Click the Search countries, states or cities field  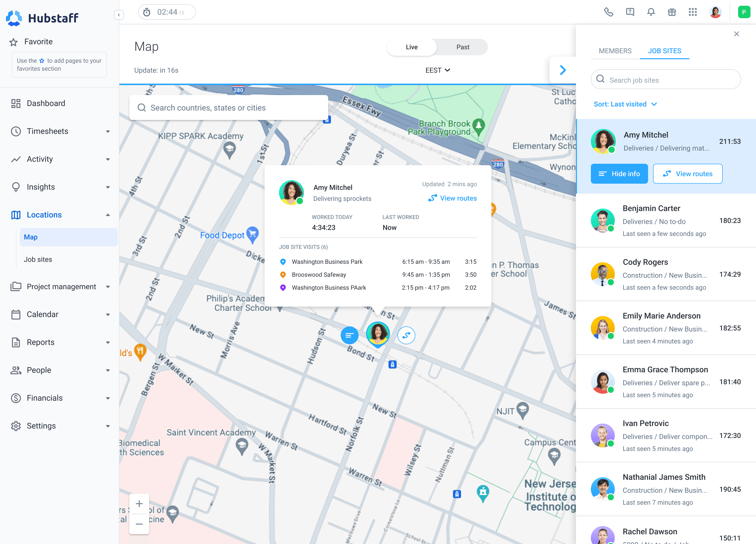(229, 108)
